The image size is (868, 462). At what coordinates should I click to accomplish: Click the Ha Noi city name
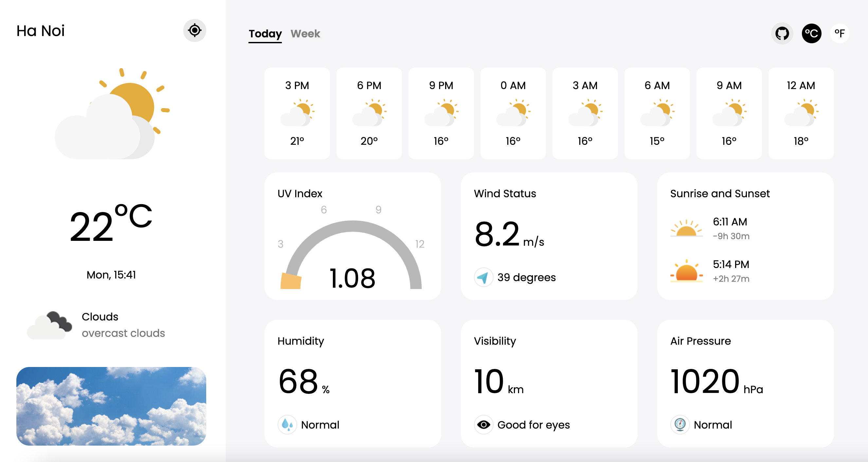click(x=41, y=30)
